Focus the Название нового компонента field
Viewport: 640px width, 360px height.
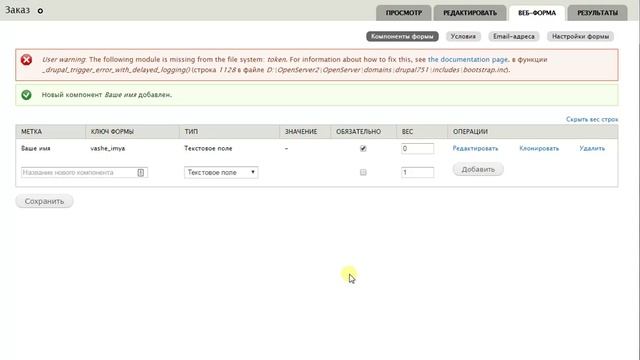pyautogui.click(x=84, y=173)
